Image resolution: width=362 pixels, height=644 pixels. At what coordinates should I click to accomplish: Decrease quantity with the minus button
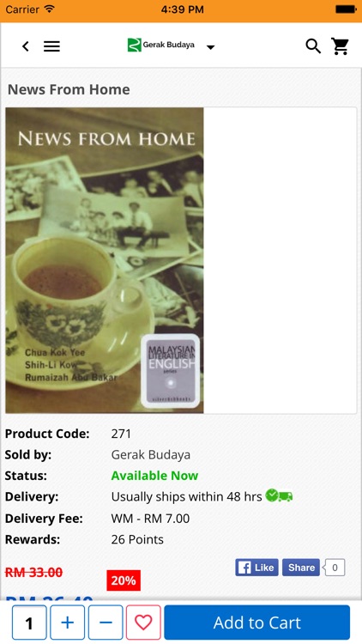coord(106,623)
